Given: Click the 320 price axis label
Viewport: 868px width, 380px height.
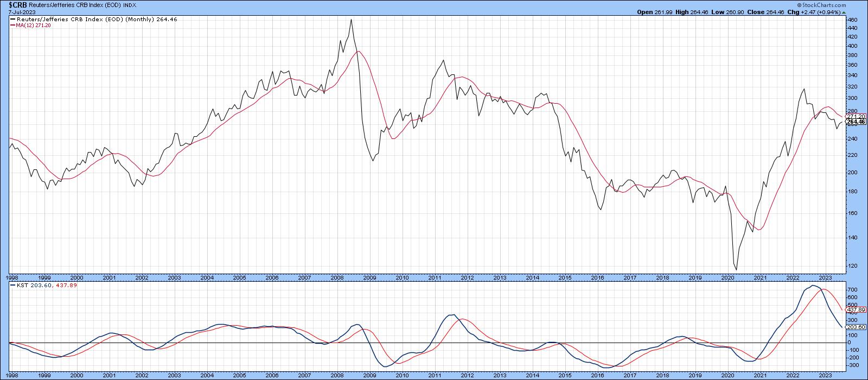Looking at the screenshot, I should click(852, 87).
